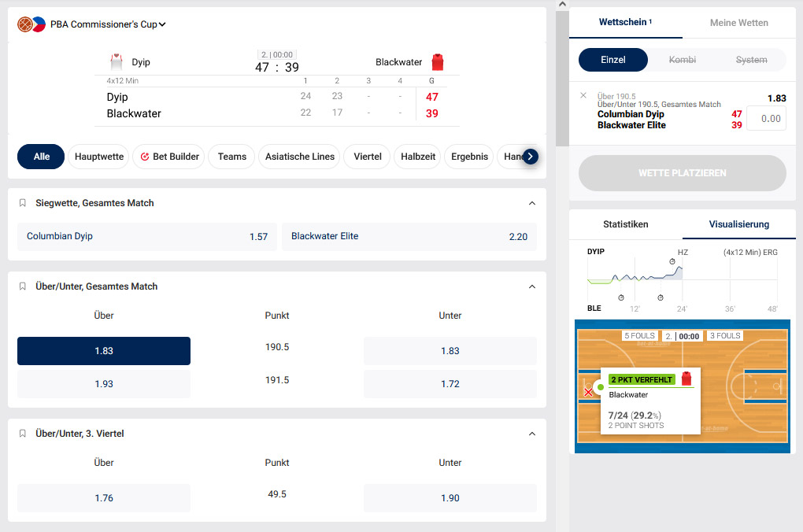Select the Halbzeit filter
803x532 pixels.
[x=418, y=157]
